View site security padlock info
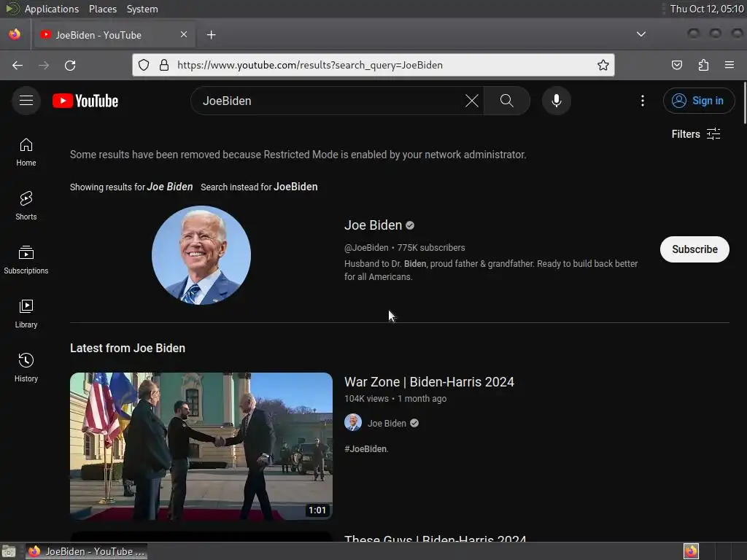 (164, 65)
